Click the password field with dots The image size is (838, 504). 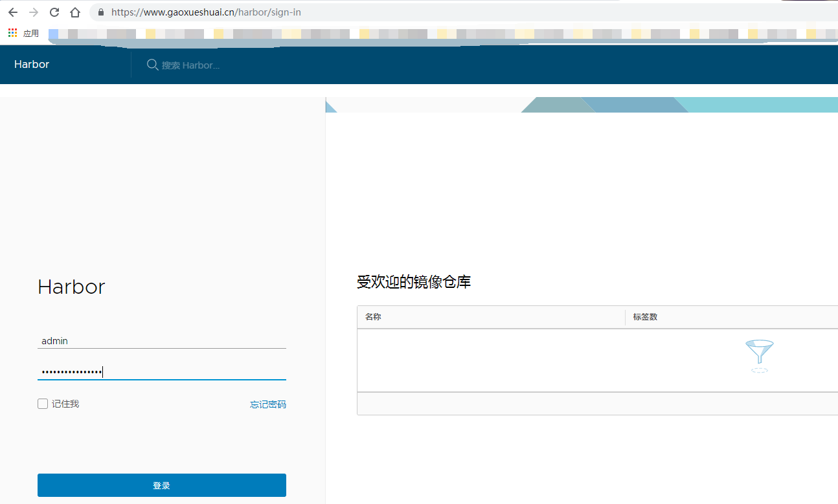(162, 372)
